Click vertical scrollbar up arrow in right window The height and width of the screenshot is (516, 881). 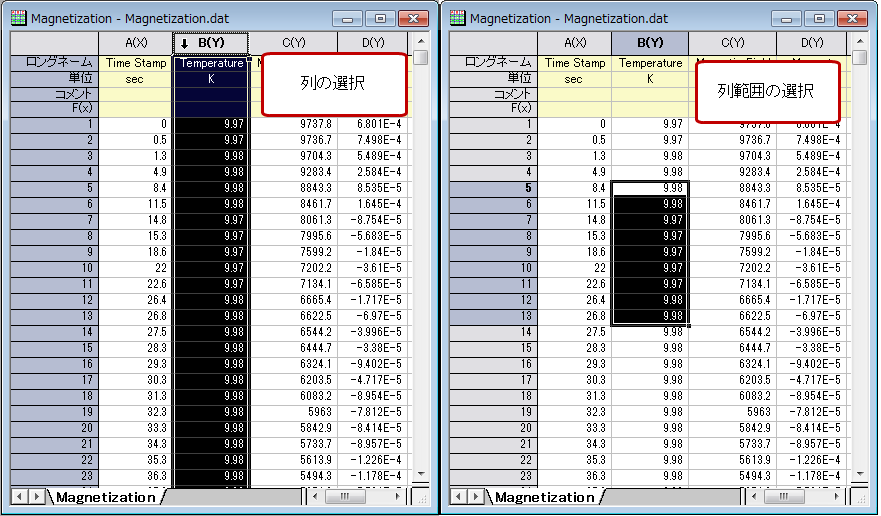(860, 41)
